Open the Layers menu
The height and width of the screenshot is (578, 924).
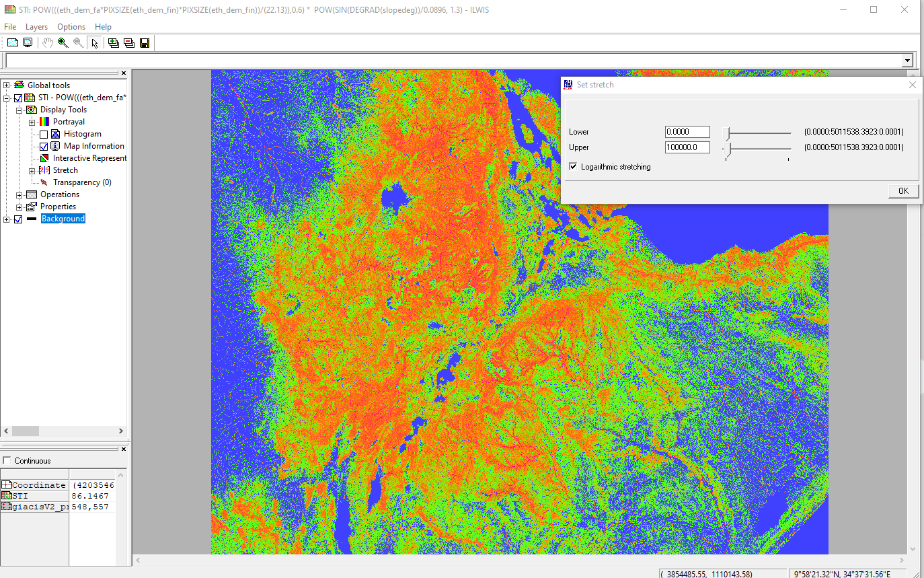coord(36,27)
